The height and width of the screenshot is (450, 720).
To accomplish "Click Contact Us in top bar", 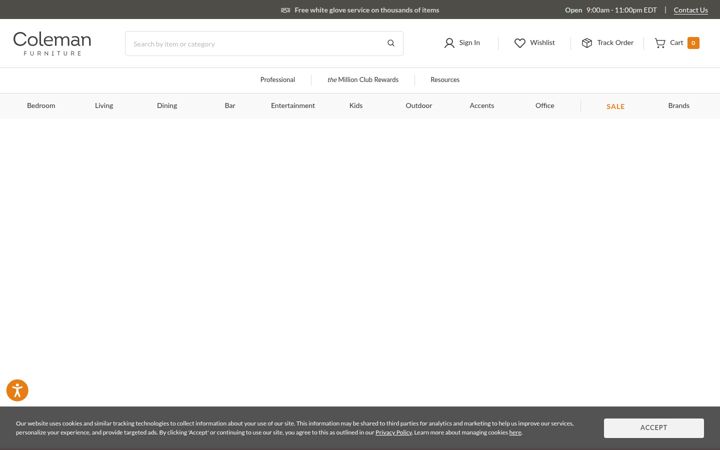I will [x=691, y=10].
